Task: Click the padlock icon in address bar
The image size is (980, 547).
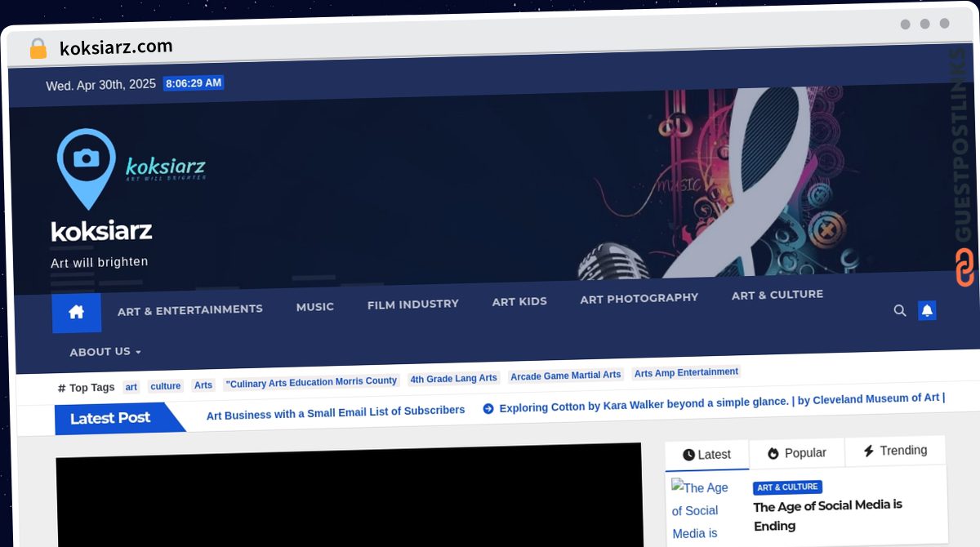Action: 38,49
